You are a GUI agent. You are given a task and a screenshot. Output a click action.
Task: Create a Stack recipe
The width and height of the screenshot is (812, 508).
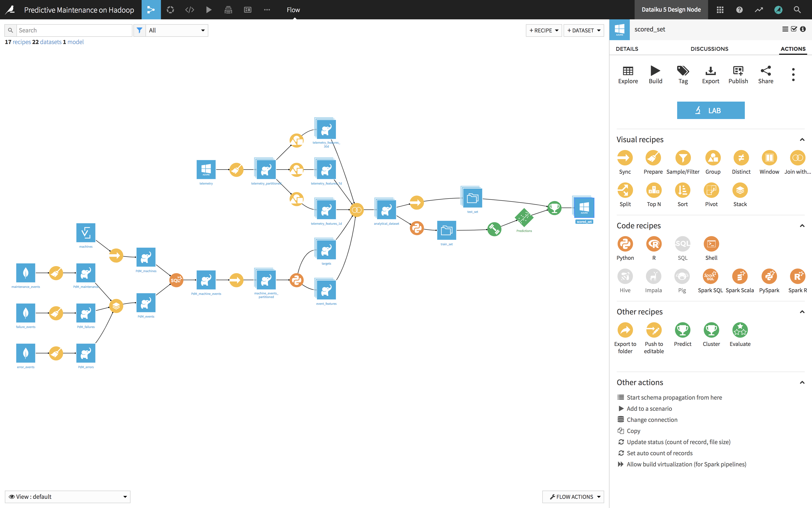tap(740, 190)
